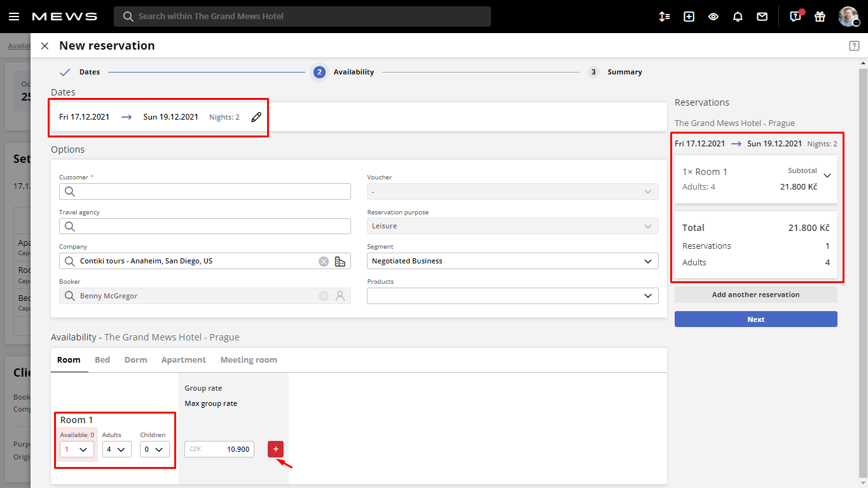Click the gift icon for what's new

click(x=819, y=16)
